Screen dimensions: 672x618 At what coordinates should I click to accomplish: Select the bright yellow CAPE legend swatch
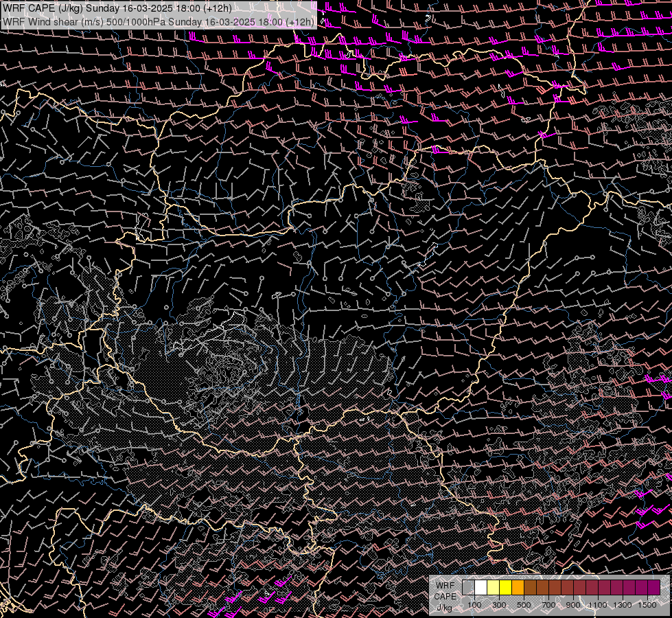tap(505, 587)
